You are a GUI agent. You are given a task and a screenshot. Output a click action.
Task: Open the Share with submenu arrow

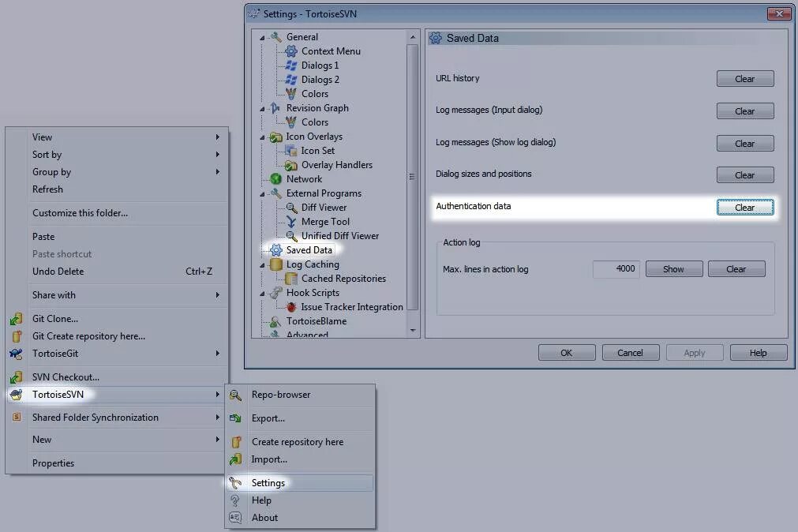click(217, 294)
